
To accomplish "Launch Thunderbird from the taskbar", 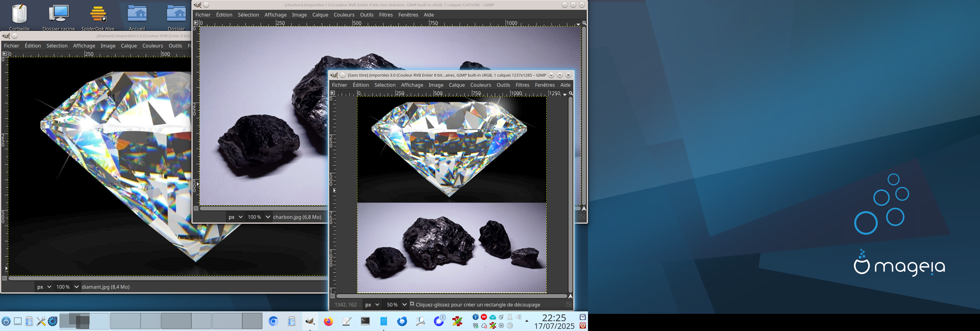I will point(402,321).
